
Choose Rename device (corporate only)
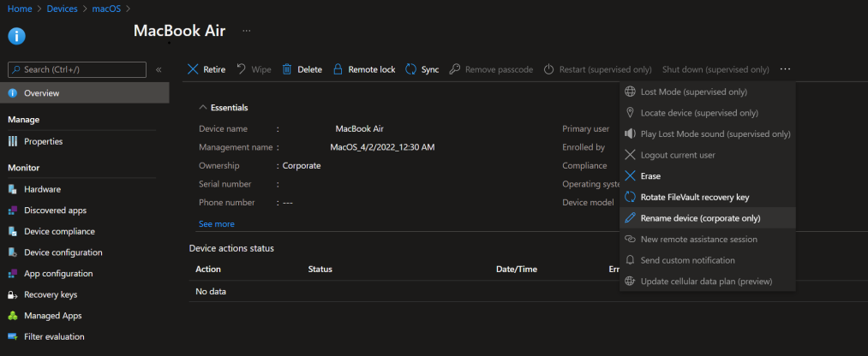tap(708, 218)
